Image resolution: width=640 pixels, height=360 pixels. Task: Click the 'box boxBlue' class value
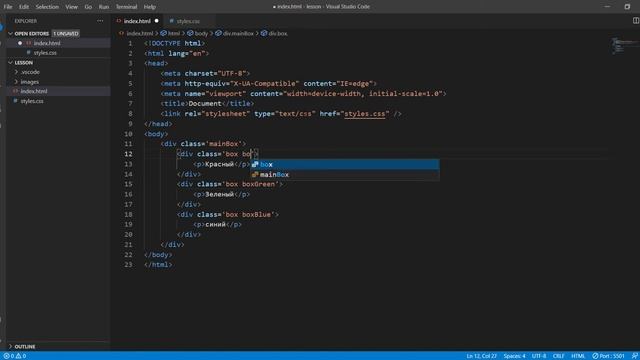point(248,214)
